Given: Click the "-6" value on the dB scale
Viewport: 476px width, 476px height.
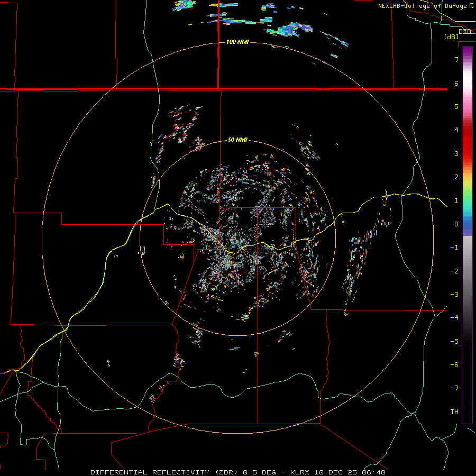Looking at the screenshot, I should pos(454,365).
